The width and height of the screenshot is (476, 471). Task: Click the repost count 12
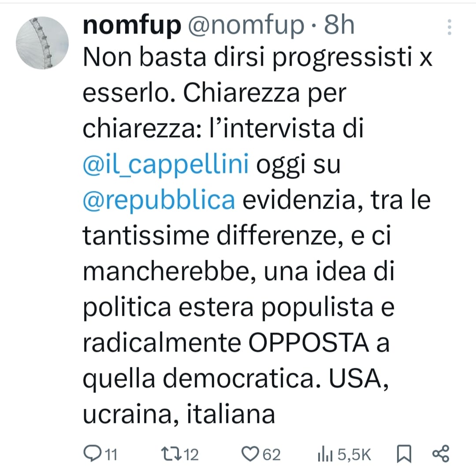tap(190, 454)
